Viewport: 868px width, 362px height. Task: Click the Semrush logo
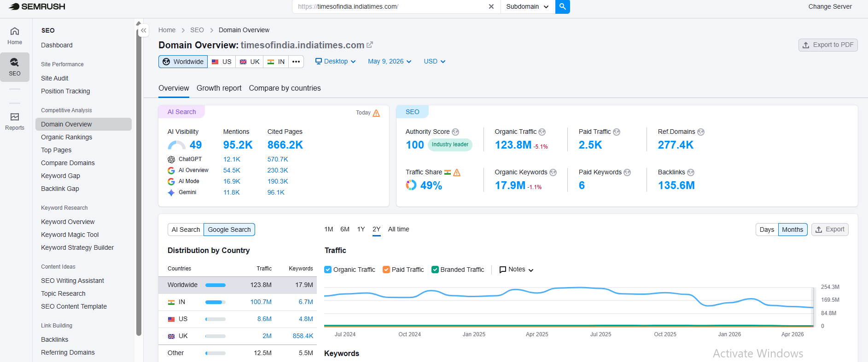tap(37, 6)
